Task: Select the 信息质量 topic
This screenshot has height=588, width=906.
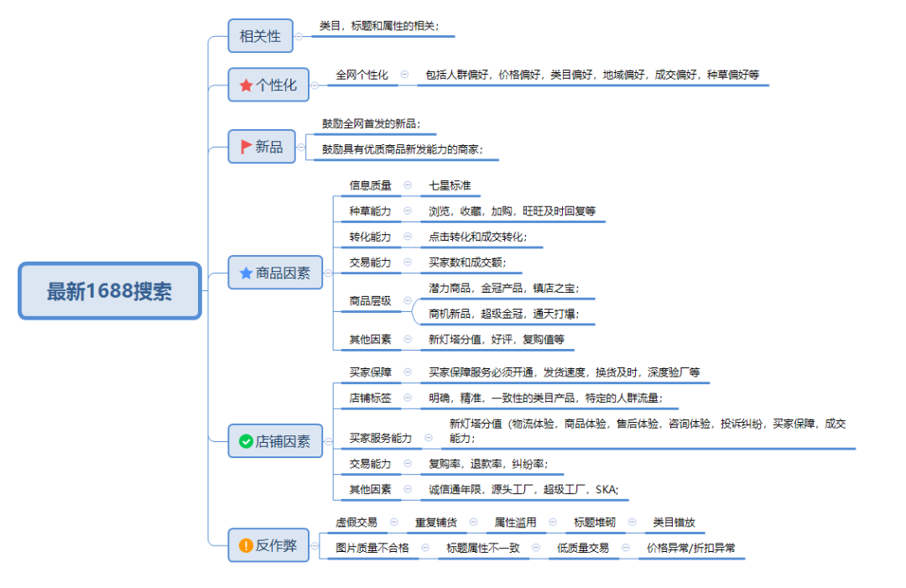Action: click(371, 185)
